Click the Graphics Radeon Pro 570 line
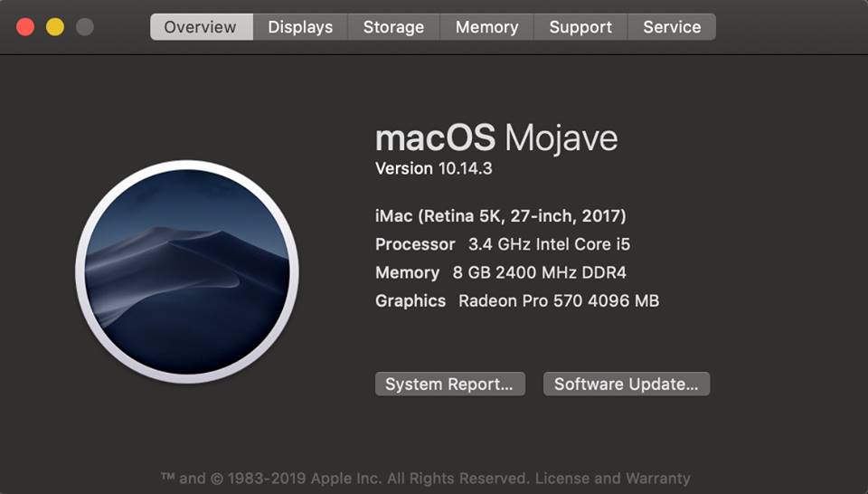 point(517,300)
